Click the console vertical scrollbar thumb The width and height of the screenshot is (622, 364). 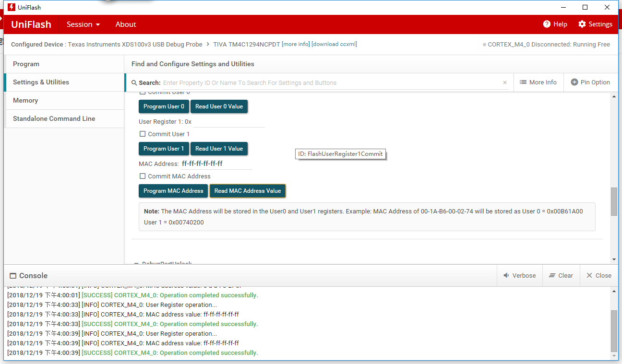614,331
